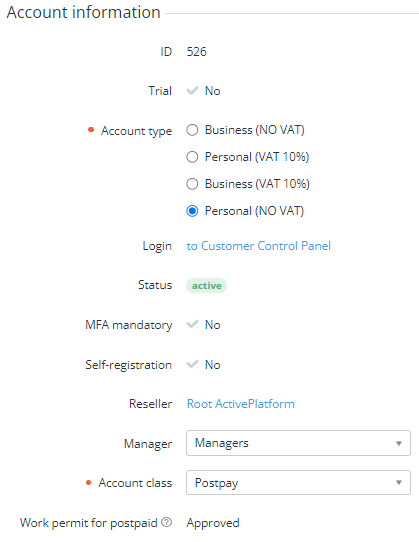Select Personal (NO VAT) radio option
Image resolution: width=419 pixels, height=542 pixels.
click(192, 211)
